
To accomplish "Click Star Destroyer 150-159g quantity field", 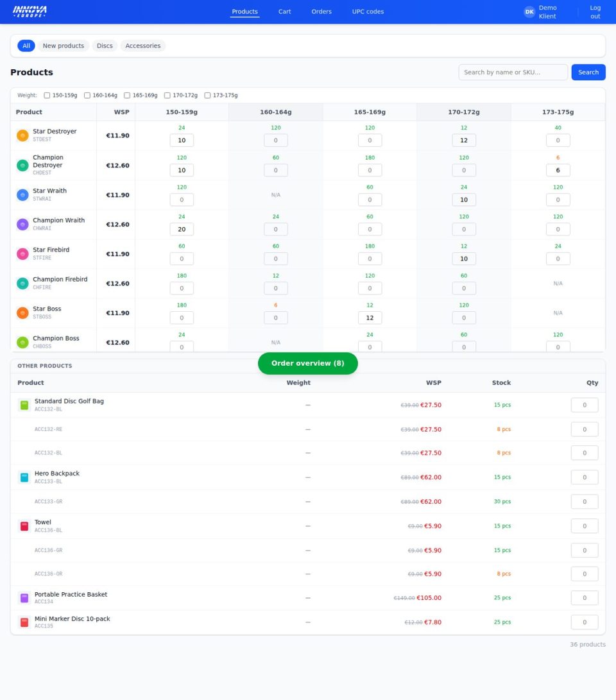I will [x=182, y=140].
